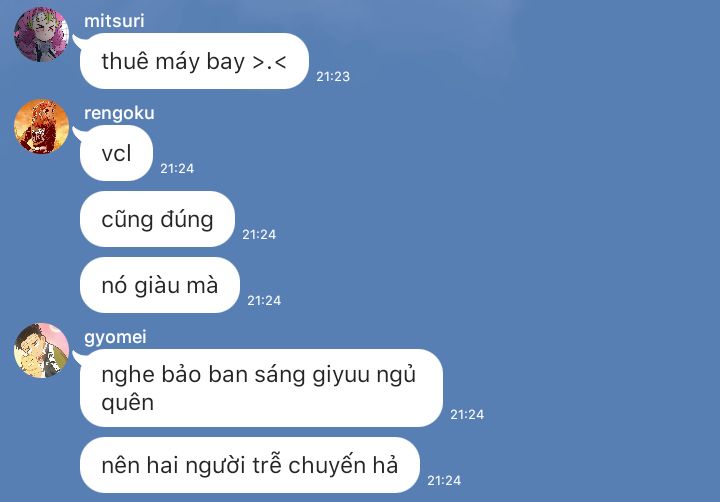Screen dimensions: 720x502
Task: Open rengoku's profile avatar
Action: [x=41, y=126]
